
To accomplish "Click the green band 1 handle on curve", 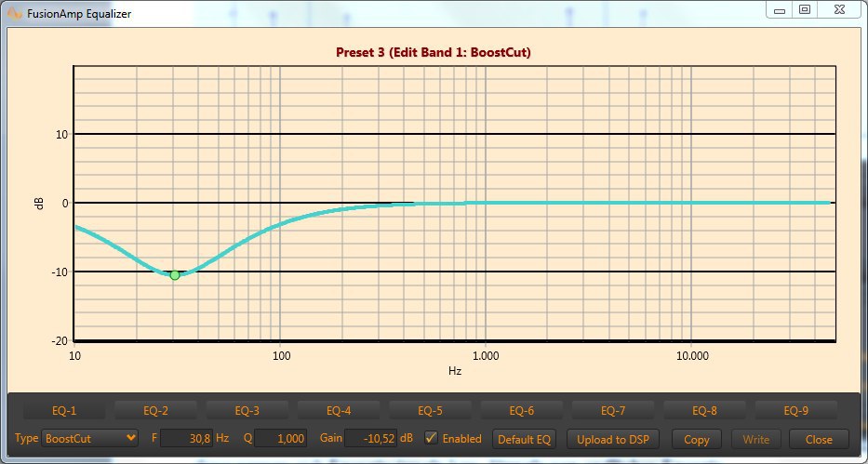I will pyautogui.click(x=175, y=275).
